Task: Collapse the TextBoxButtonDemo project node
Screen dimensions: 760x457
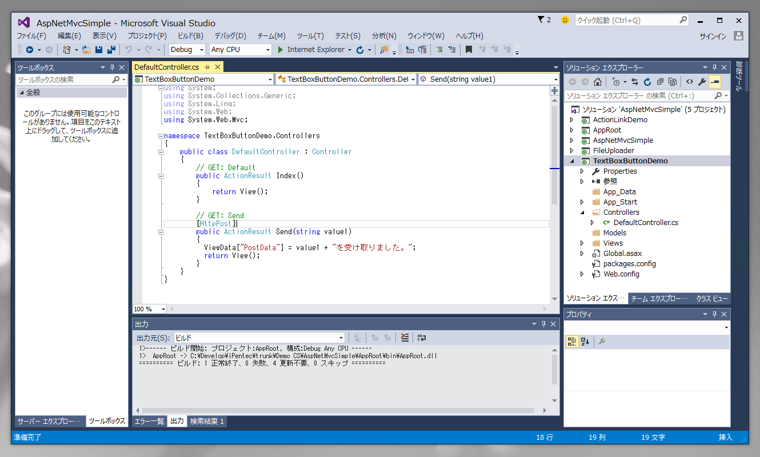Action: tap(571, 161)
